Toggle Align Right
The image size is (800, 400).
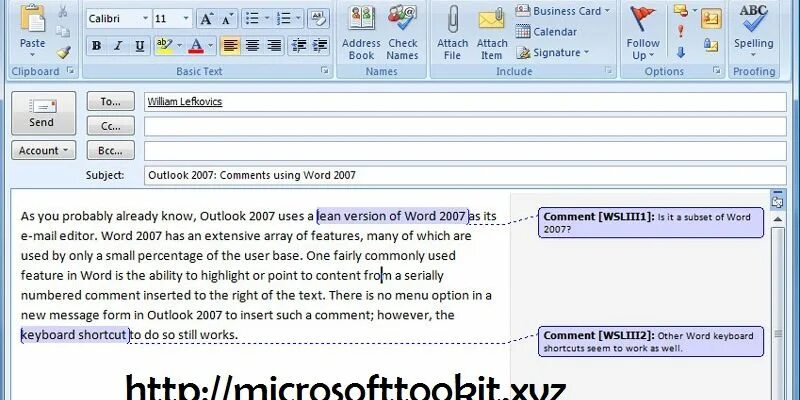(x=274, y=46)
